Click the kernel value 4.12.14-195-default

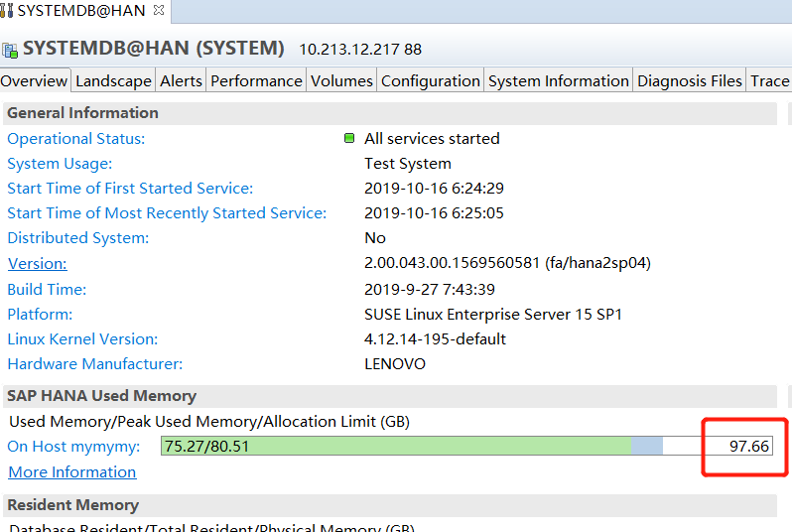point(435,339)
